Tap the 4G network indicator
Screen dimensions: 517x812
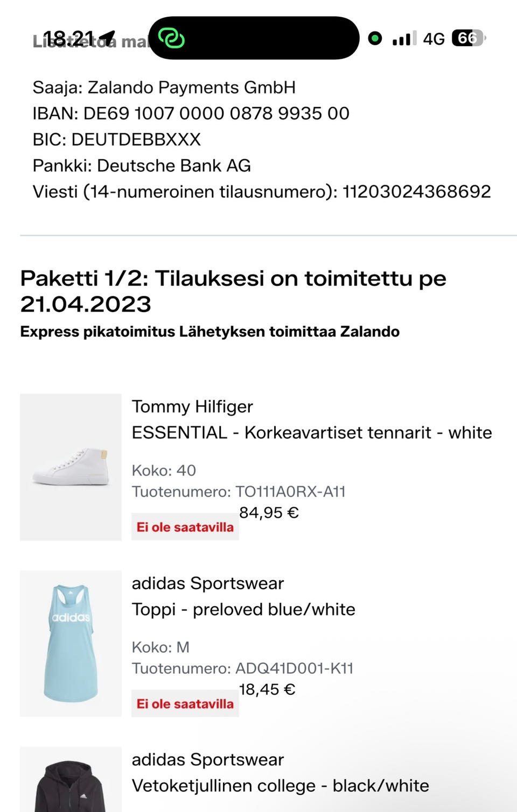click(434, 39)
